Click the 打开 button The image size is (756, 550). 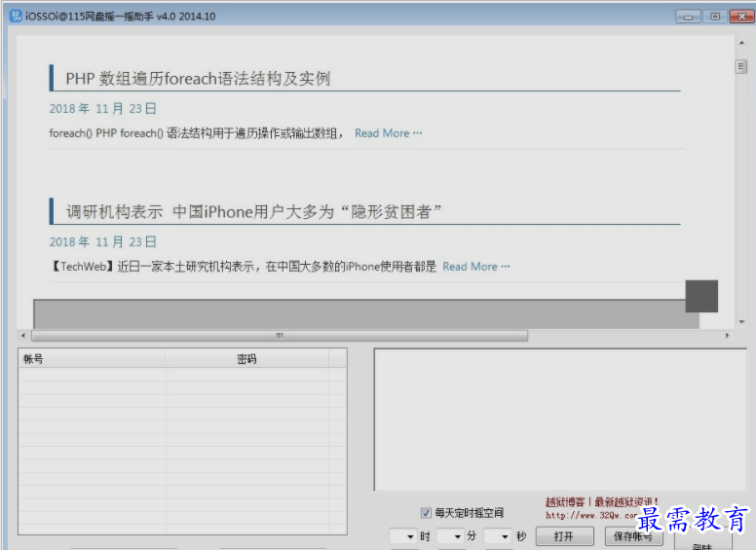click(x=564, y=536)
